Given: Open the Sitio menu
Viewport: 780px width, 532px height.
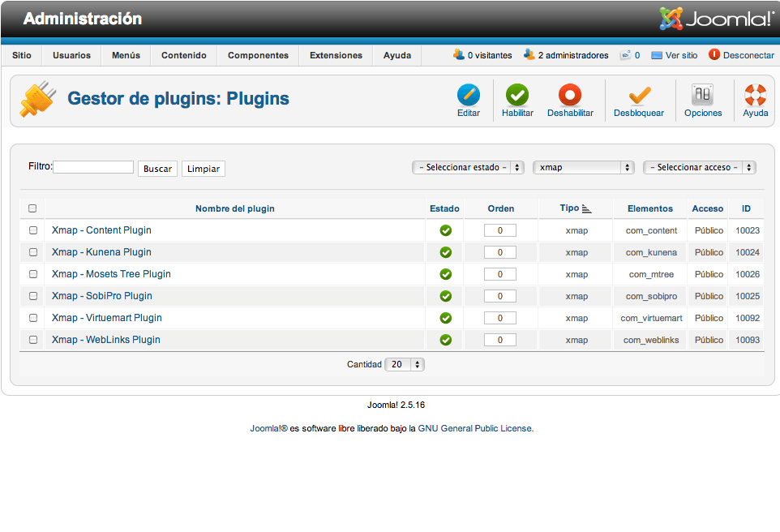Looking at the screenshot, I should (x=22, y=55).
